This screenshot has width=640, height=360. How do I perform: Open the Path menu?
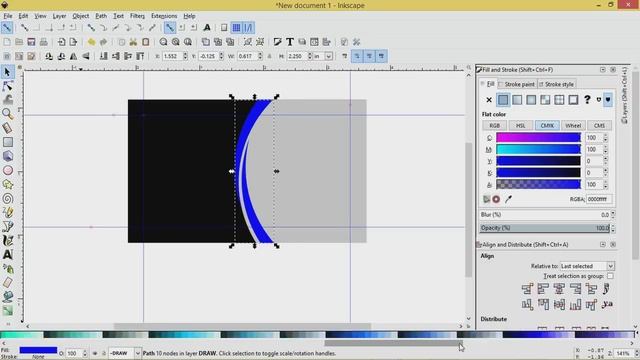(101, 16)
